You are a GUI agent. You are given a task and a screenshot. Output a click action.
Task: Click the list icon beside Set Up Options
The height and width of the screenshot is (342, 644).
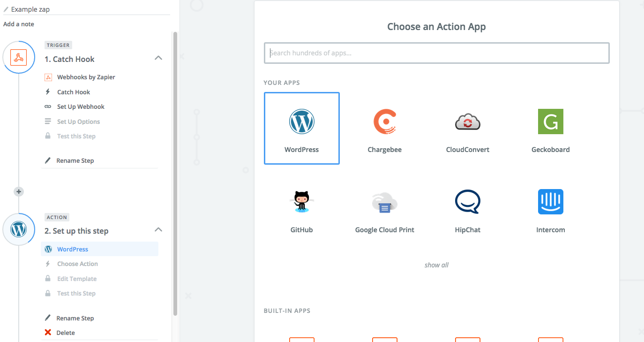point(48,122)
